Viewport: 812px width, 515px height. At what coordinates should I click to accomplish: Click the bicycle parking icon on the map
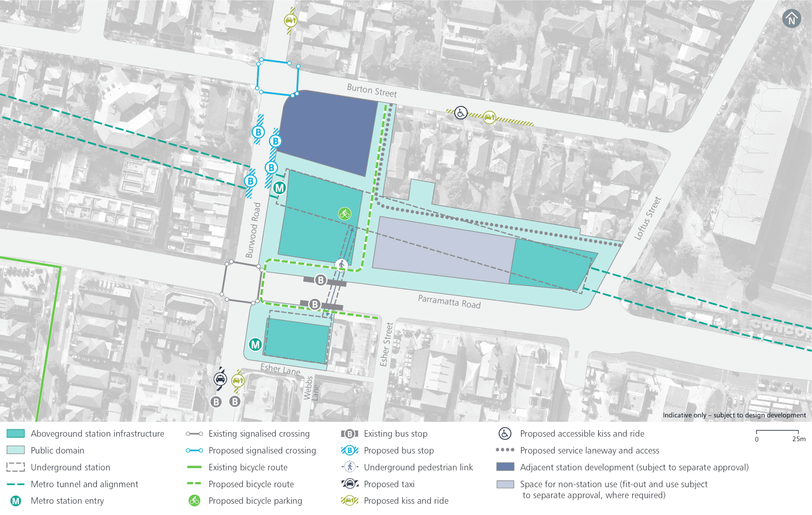[345, 214]
